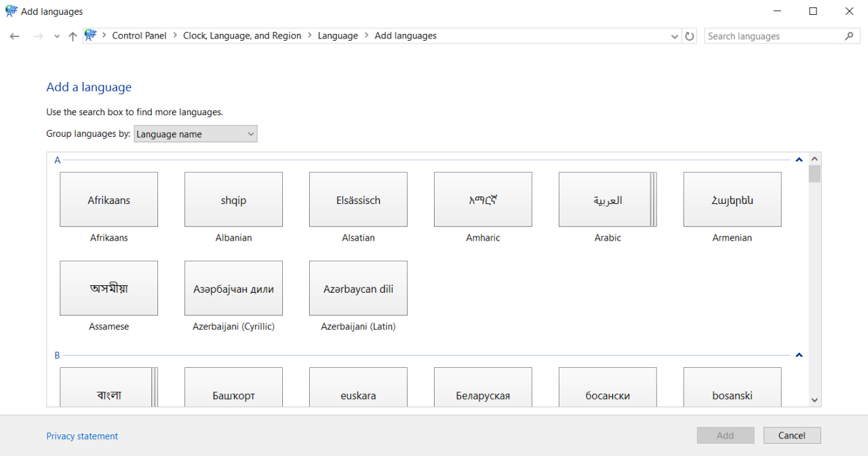Click the scrollbar down arrow
868x456 pixels.
pyautogui.click(x=815, y=400)
